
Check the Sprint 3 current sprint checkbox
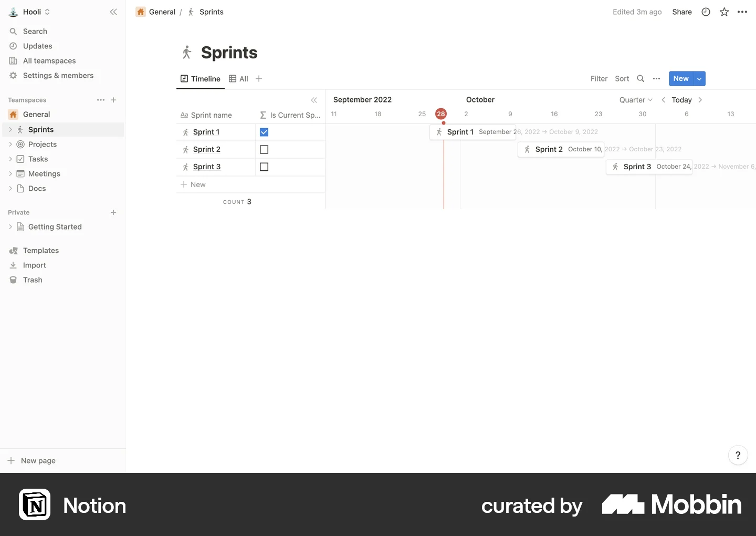click(x=264, y=167)
